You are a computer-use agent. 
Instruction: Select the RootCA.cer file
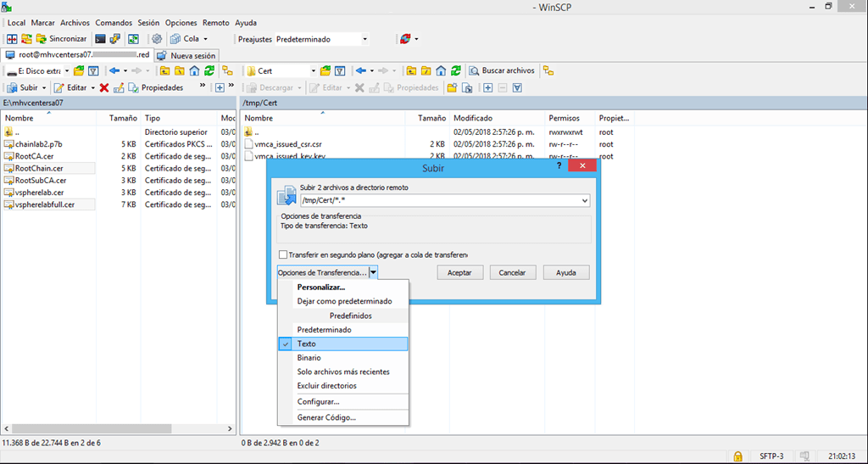click(x=35, y=156)
